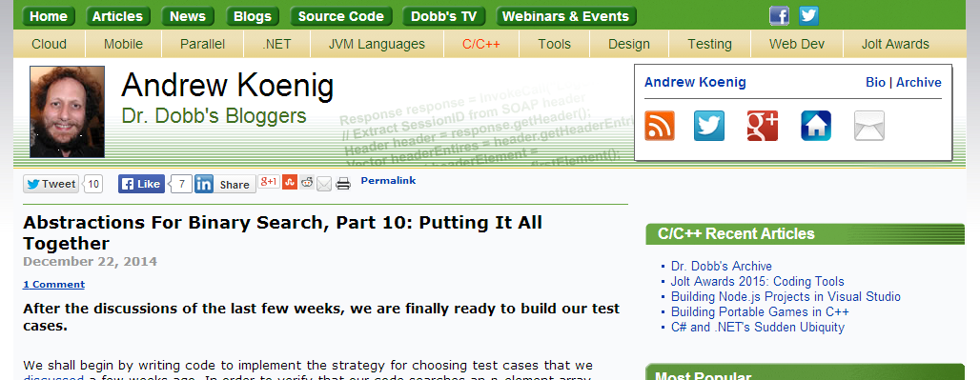Select the .NET topic tab
Viewport: 980px width, 380px height.
pos(276,45)
